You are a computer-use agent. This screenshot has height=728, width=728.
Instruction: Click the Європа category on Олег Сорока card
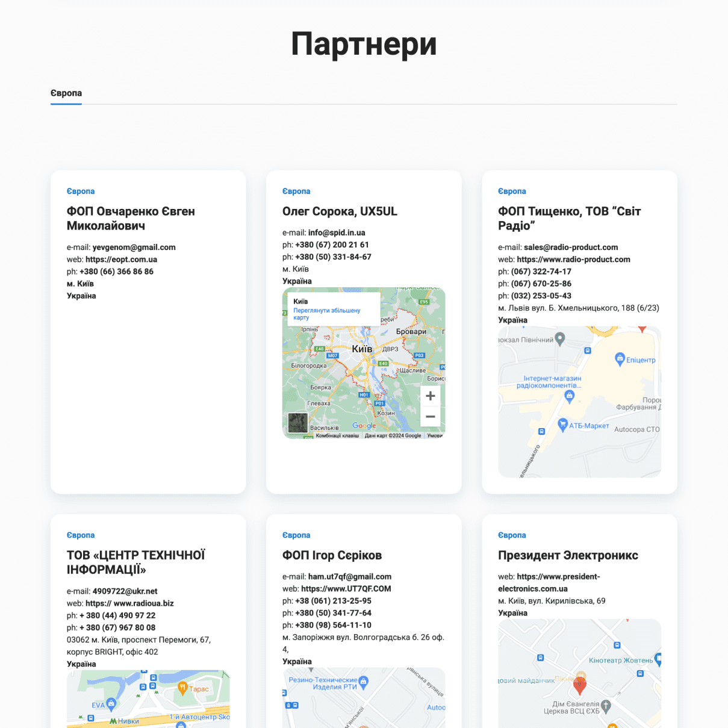tap(296, 191)
